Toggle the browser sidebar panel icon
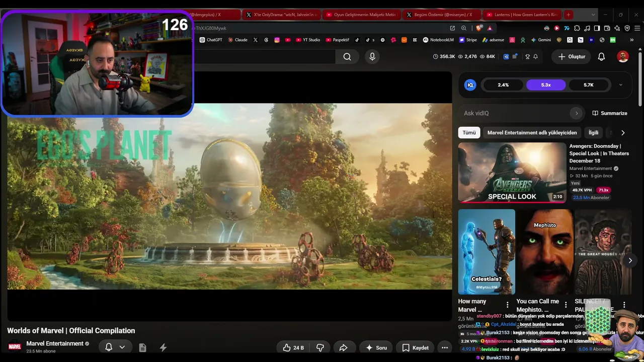 (597, 28)
